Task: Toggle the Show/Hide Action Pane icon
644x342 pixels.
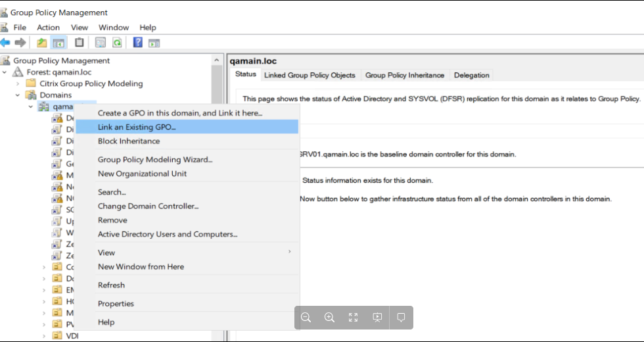Action: pos(154,42)
